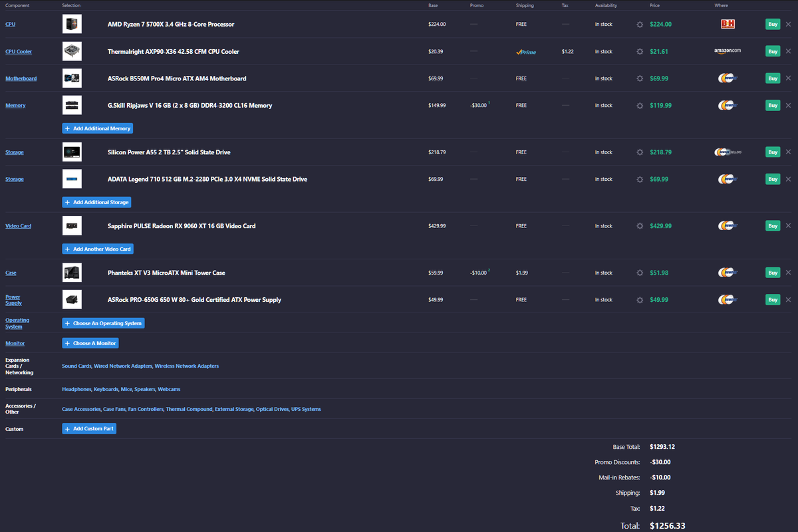Click the Newegg logo in the Power Supply row
The height and width of the screenshot is (532, 798).
(728, 300)
